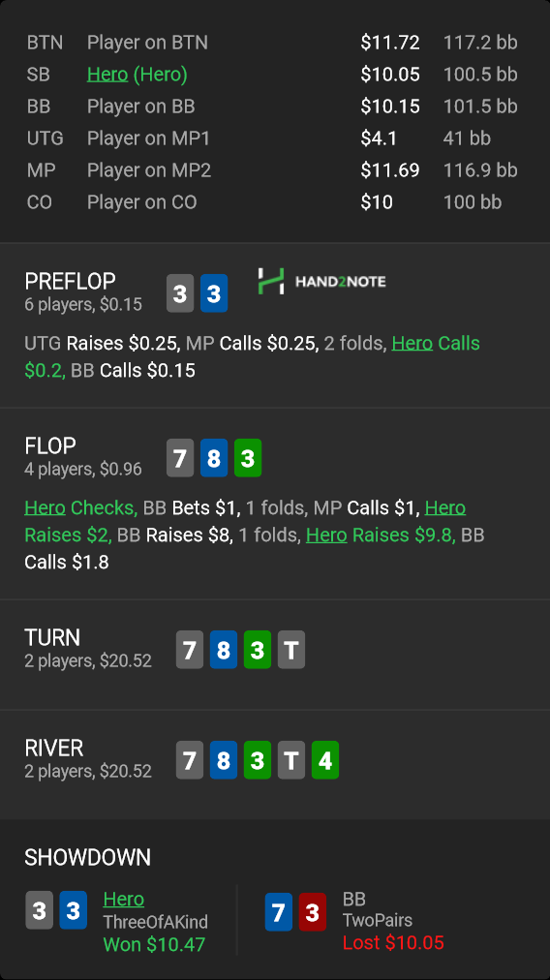Screen dimensions: 550x980
Task: Click the PREFLOP section heading
Action: tap(70, 281)
